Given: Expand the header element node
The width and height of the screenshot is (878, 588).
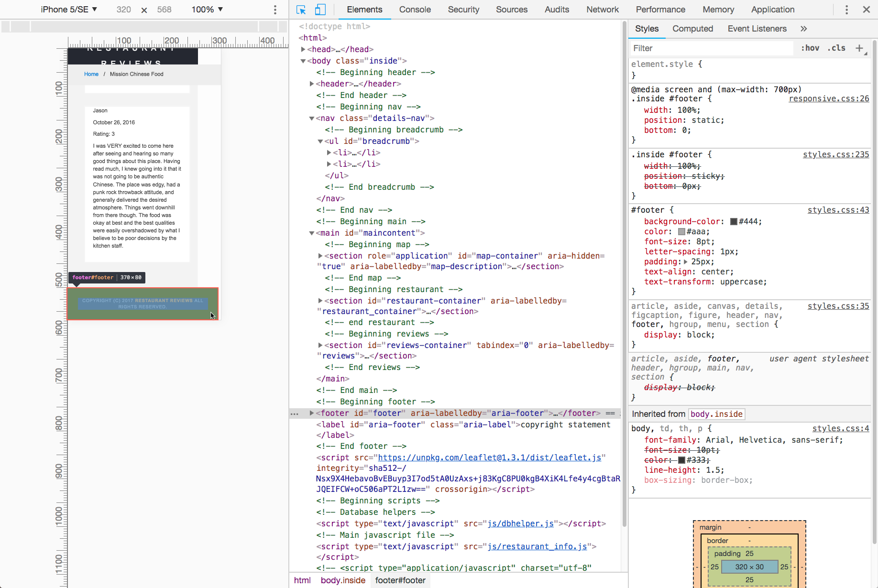Looking at the screenshot, I should pyautogui.click(x=312, y=84).
